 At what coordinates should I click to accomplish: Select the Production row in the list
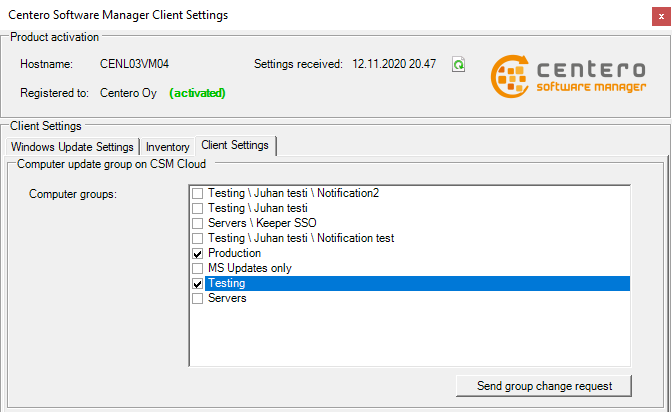[x=234, y=253]
